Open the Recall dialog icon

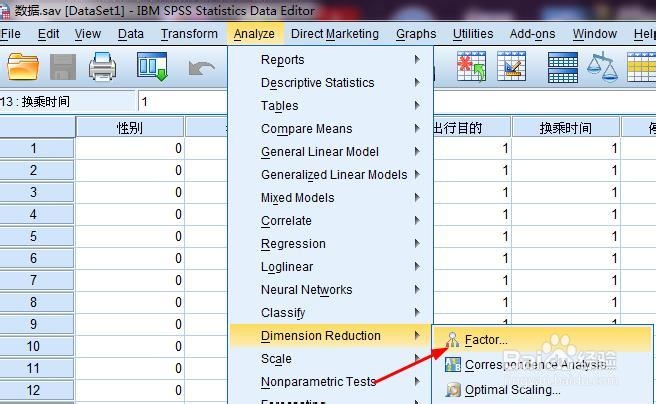tap(152, 66)
